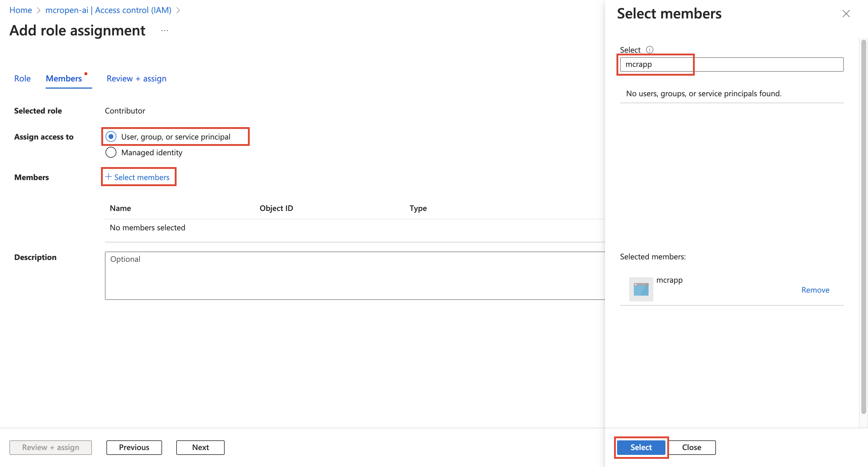Click the blue Select button
The height and width of the screenshot is (467, 868).
pos(641,447)
